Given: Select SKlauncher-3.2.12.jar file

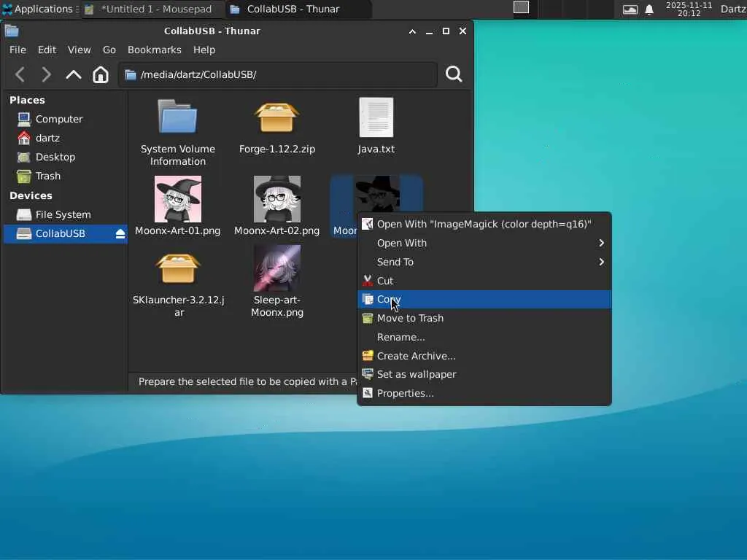Looking at the screenshot, I should (x=178, y=285).
